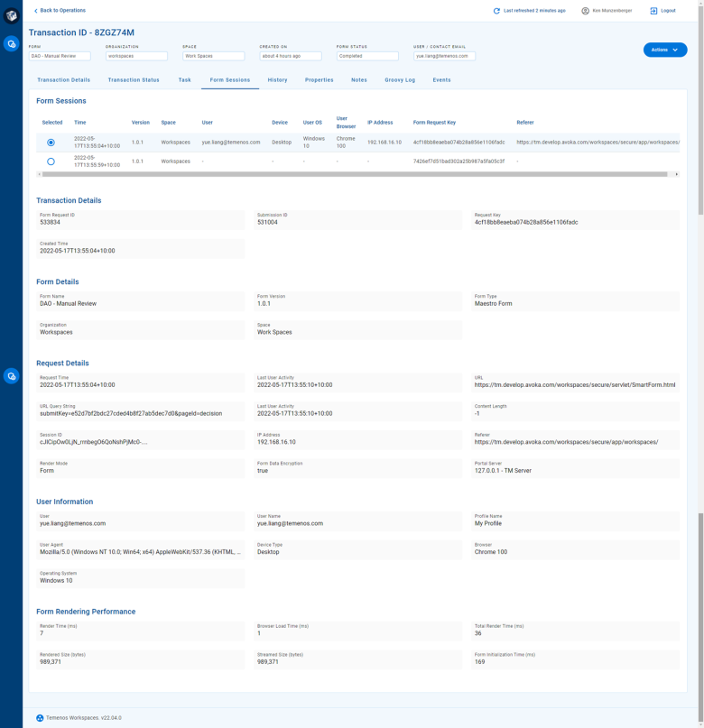This screenshot has width=704, height=728.
Task: Click Total Render Time value 36
Action: (x=477, y=633)
